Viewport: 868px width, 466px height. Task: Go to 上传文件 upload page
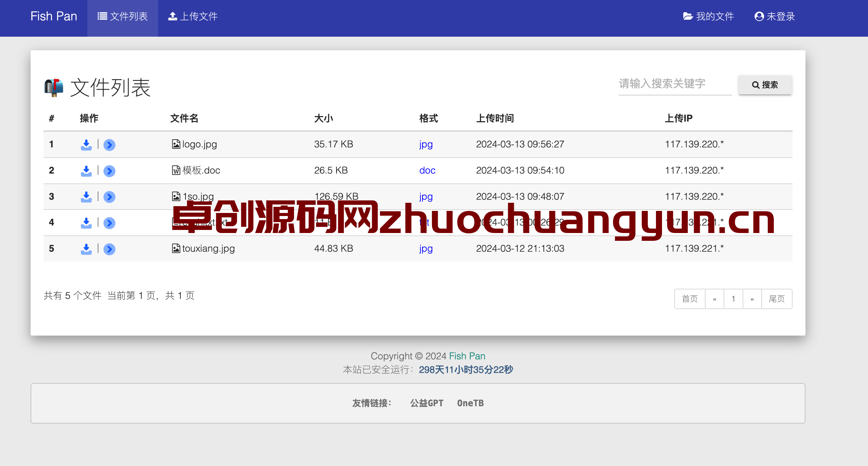[x=193, y=16]
